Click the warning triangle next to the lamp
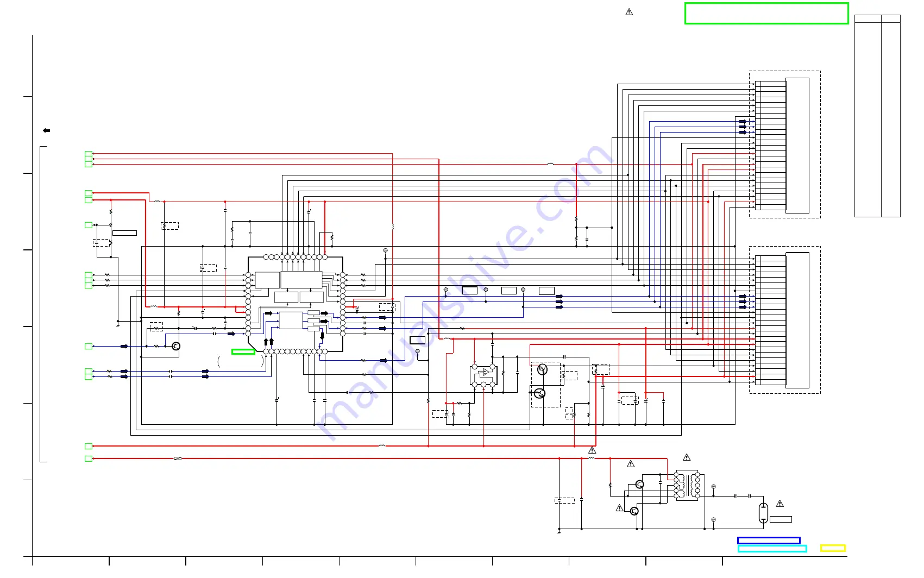This screenshot has width=924, height=578. (x=780, y=504)
